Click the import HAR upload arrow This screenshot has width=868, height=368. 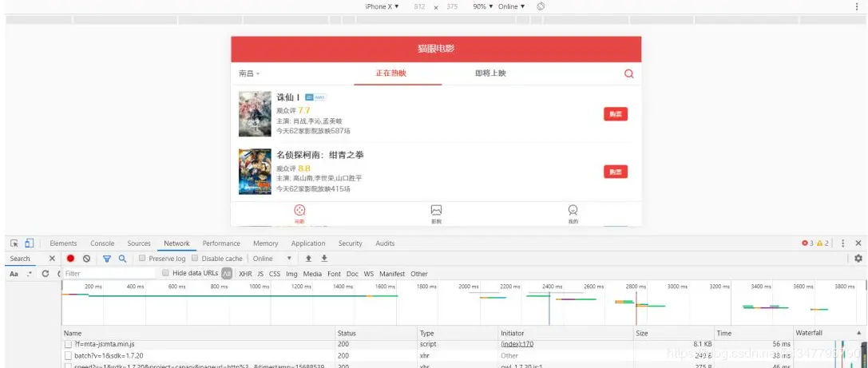(x=309, y=259)
